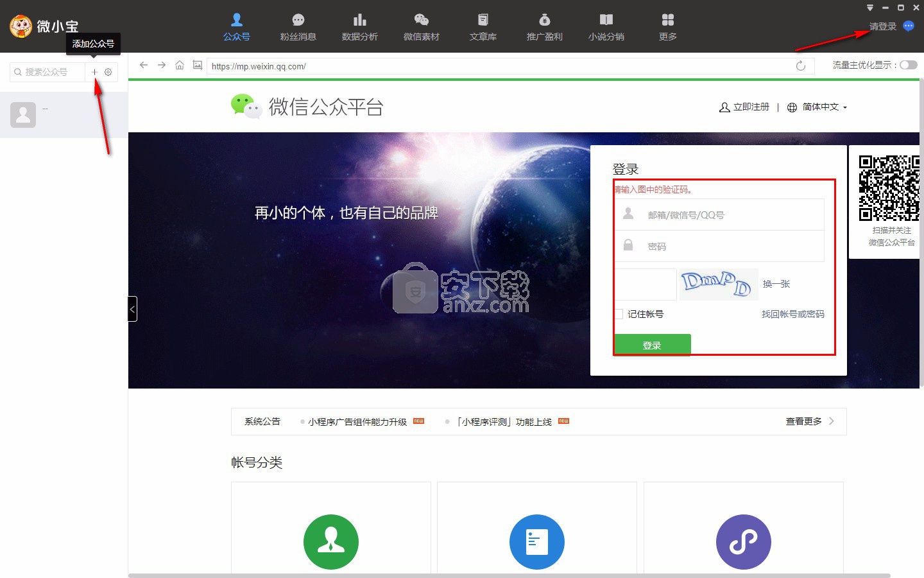The height and width of the screenshot is (578, 924).
Task: Go back with browser back arrow
Action: pyautogui.click(x=144, y=65)
